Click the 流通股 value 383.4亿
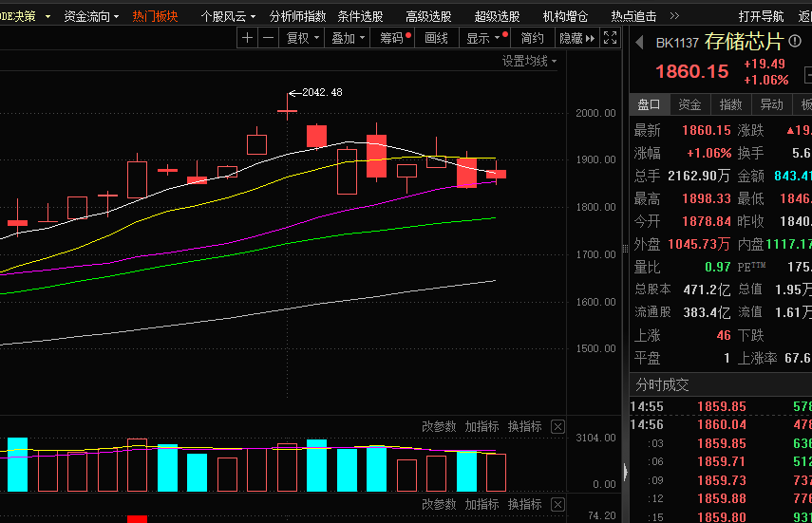The width and height of the screenshot is (812, 523). 707,313
